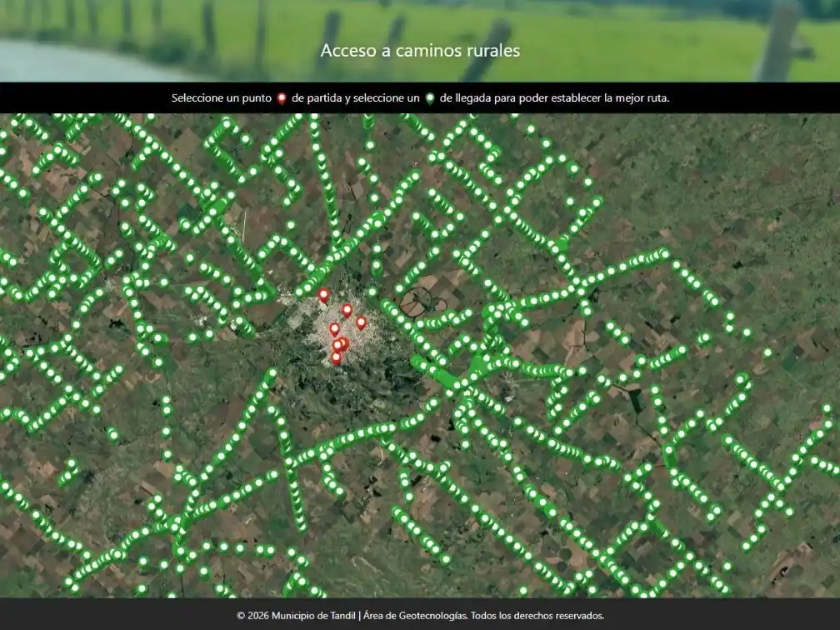
Task: Select the overlapping pair of red markers downtown
Action: (x=340, y=343)
